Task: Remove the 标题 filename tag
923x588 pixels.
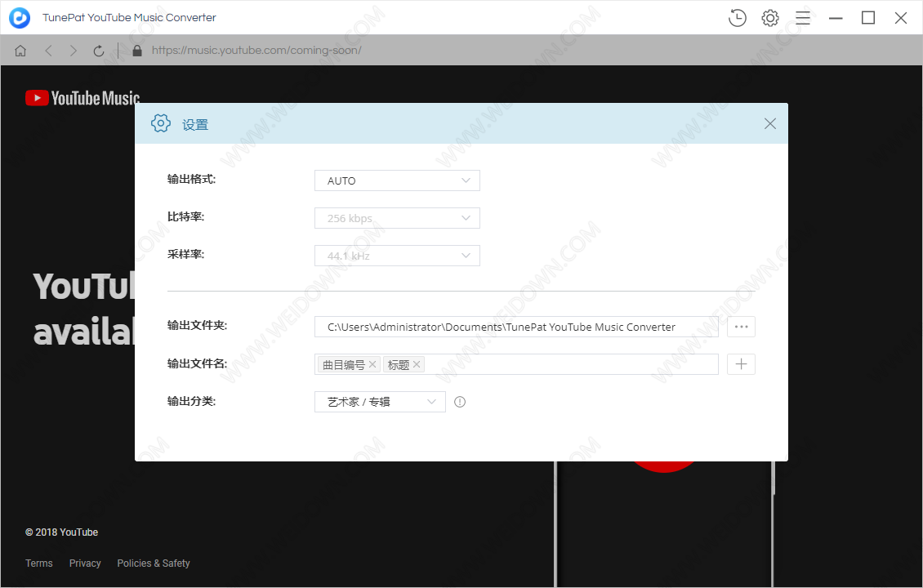Action: (x=417, y=364)
